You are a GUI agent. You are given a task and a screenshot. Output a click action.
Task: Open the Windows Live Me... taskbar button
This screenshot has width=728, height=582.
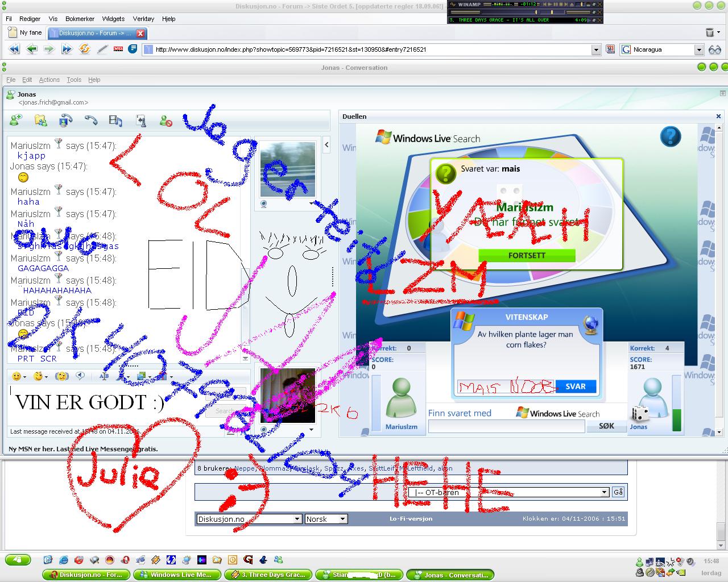coord(176,575)
